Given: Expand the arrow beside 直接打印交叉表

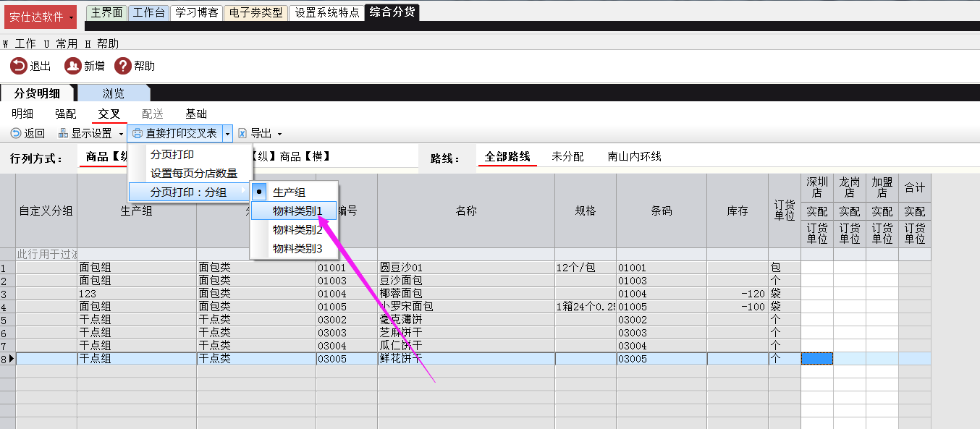Looking at the screenshot, I should (x=227, y=133).
